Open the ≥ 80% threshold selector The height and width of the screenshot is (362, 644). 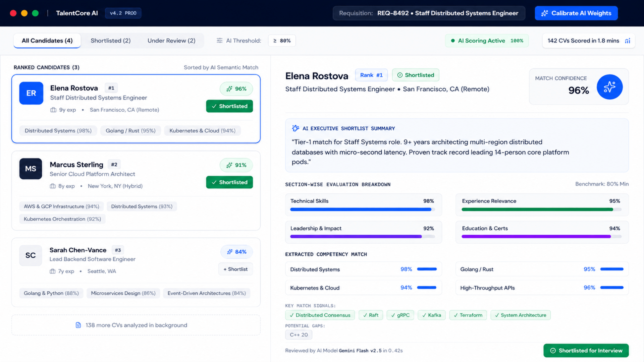282,41
